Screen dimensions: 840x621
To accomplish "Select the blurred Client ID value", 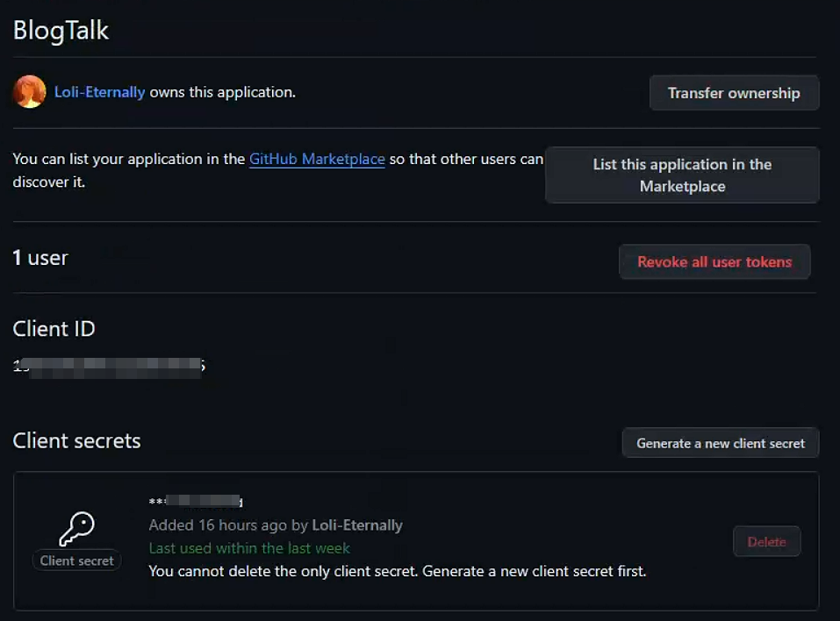I will click(x=110, y=367).
